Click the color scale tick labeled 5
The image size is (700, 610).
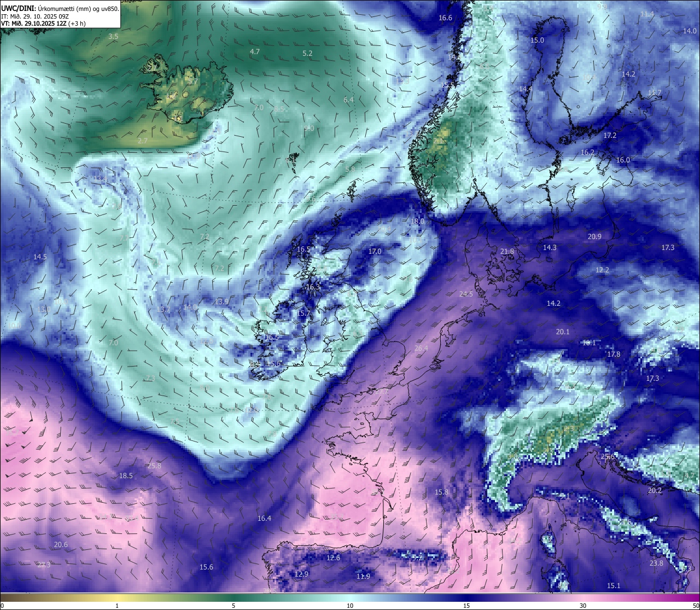pos(234,606)
